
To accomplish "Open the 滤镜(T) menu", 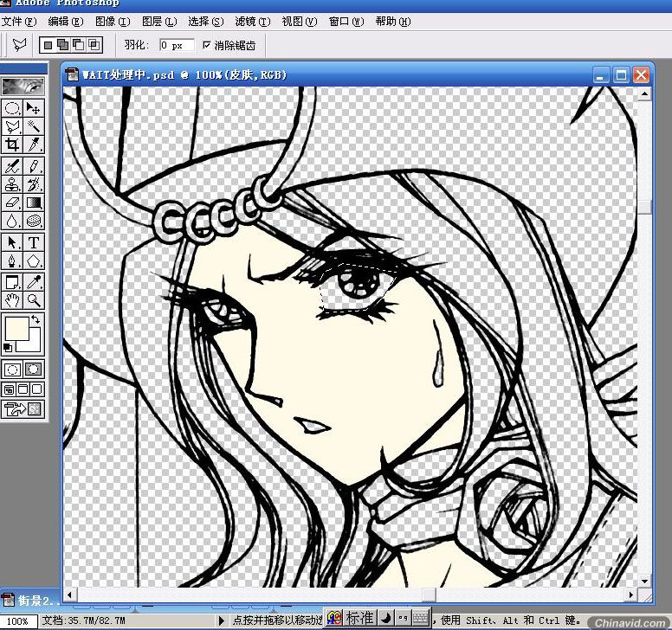I will coord(252,22).
